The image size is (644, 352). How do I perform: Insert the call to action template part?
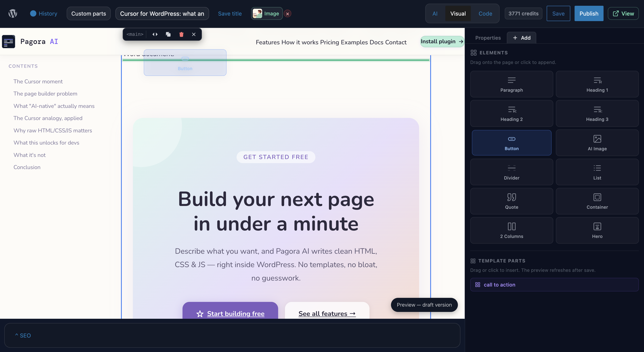pos(554,285)
